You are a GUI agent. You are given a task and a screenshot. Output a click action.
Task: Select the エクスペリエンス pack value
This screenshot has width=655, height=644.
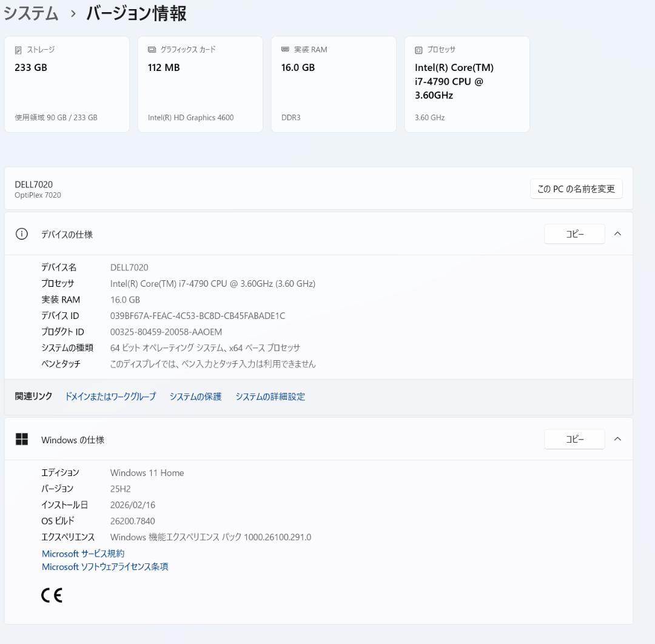(210, 537)
